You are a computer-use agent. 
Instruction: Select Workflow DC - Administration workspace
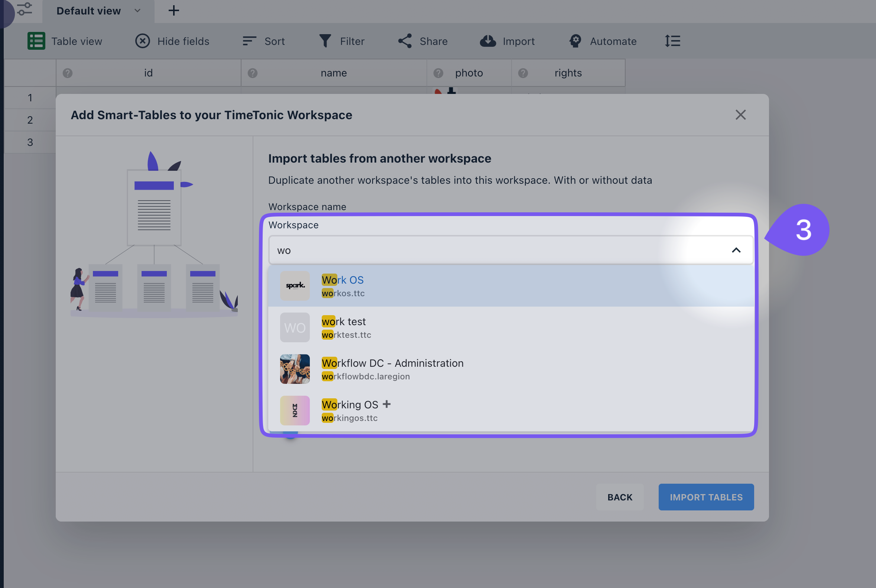[x=511, y=369]
